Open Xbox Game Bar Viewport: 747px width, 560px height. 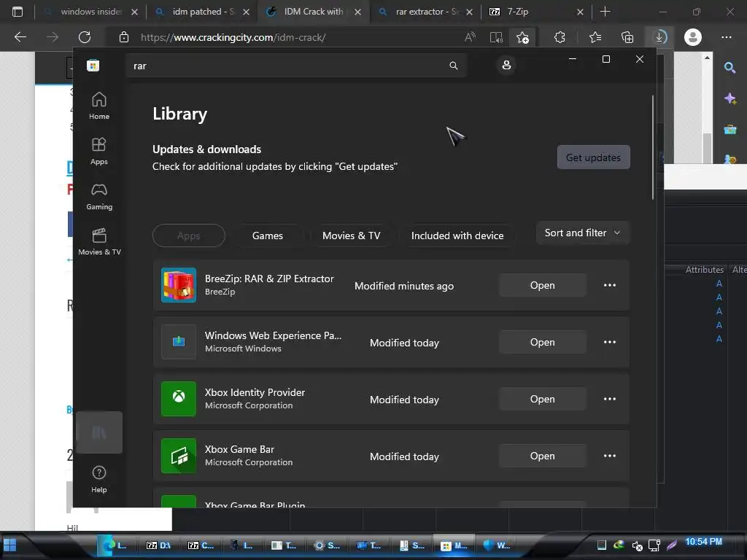(x=542, y=456)
